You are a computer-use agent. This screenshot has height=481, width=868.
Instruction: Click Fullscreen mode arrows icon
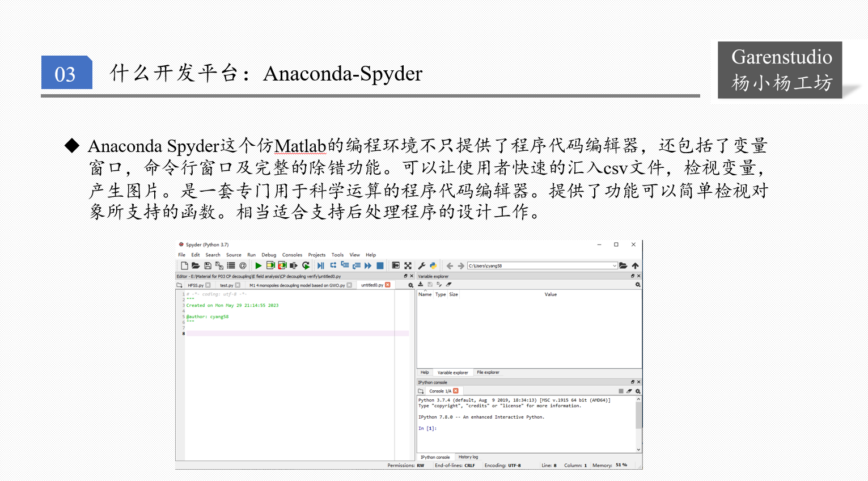pyautogui.click(x=408, y=265)
